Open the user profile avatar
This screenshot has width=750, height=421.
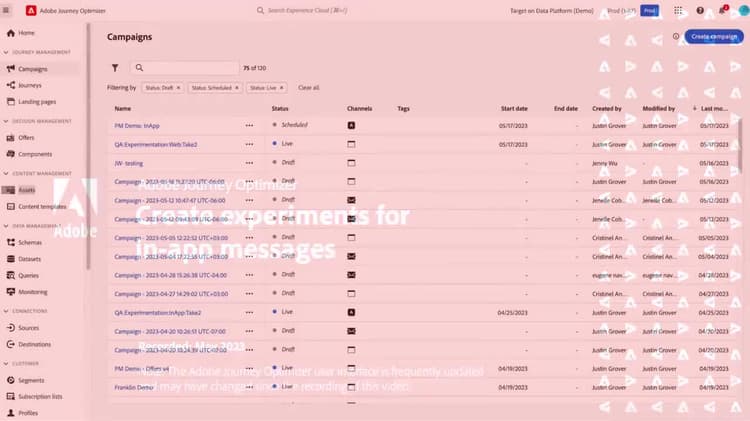tap(743, 11)
